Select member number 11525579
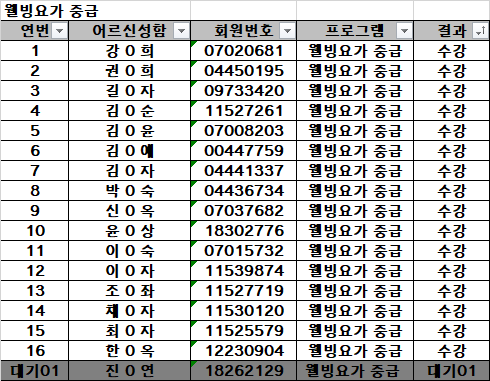Image resolution: width=490 pixels, height=381 pixels. pos(244,331)
